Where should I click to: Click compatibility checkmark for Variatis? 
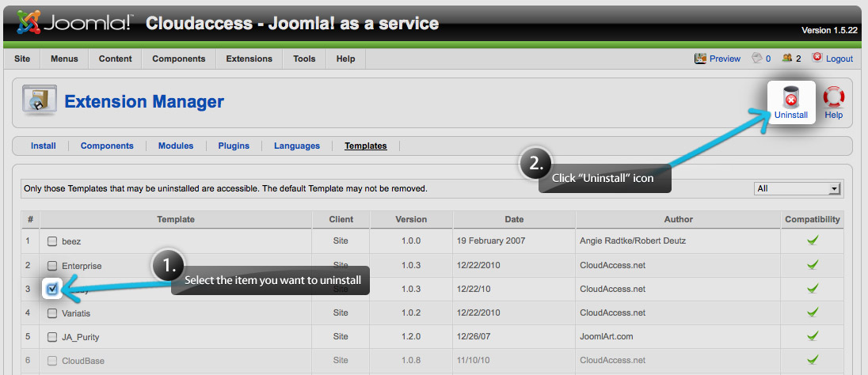813,312
